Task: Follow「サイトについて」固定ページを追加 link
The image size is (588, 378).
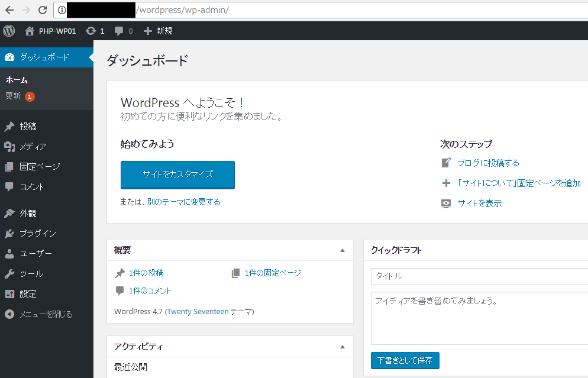Action: click(519, 183)
